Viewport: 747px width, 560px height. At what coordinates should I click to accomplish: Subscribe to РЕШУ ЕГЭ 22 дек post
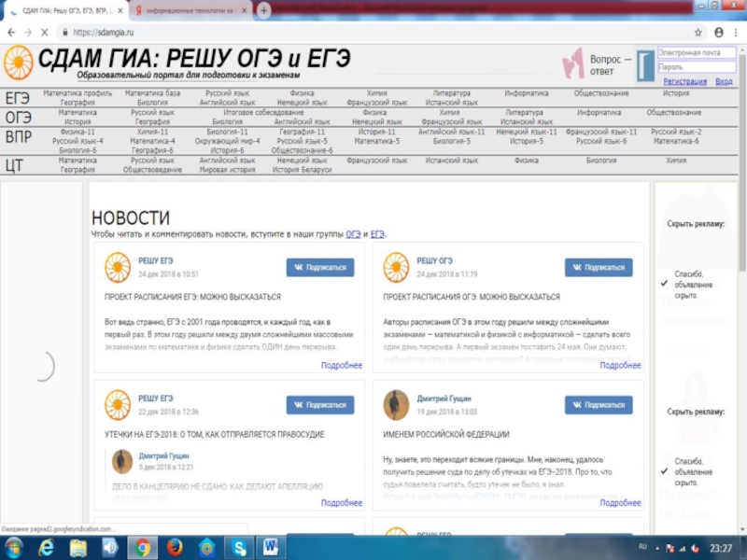pyautogui.click(x=320, y=405)
